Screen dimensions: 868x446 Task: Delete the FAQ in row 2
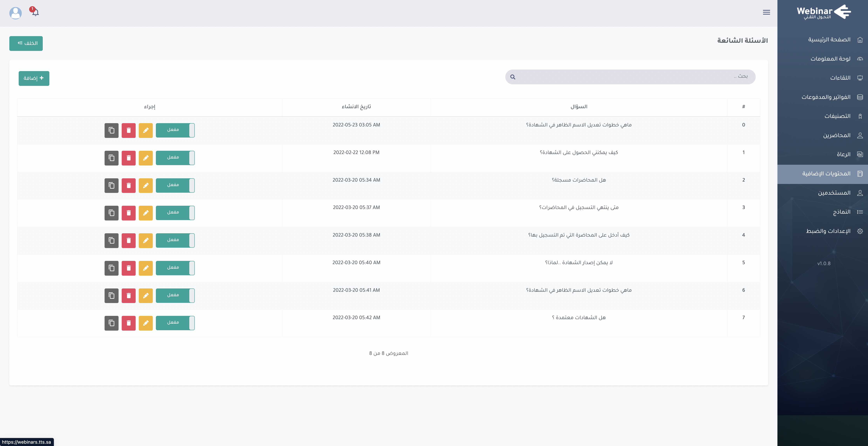[x=129, y=186]
